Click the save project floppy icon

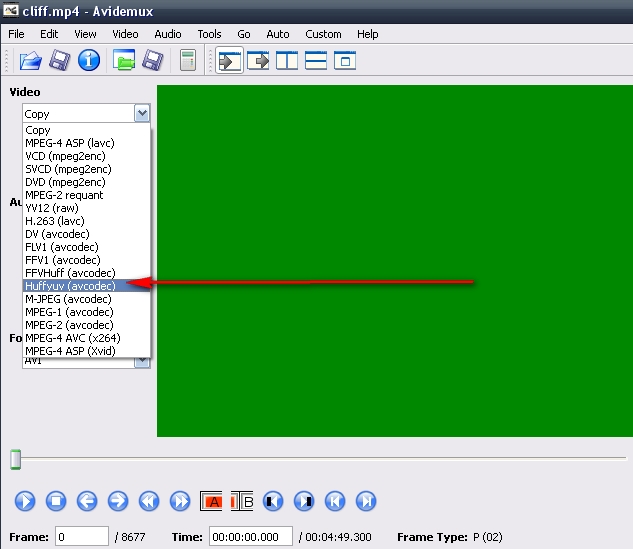pyautogui.click(x=153, y=61)
